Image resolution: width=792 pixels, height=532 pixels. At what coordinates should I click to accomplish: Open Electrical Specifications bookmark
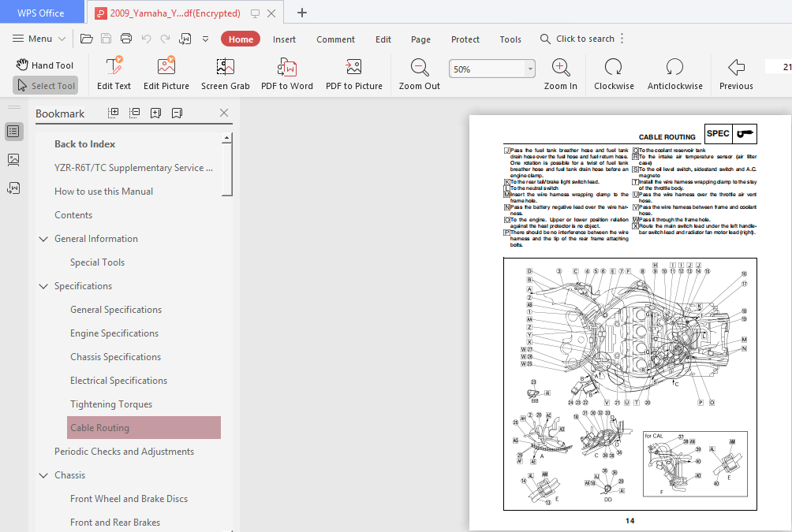[118, 381]
